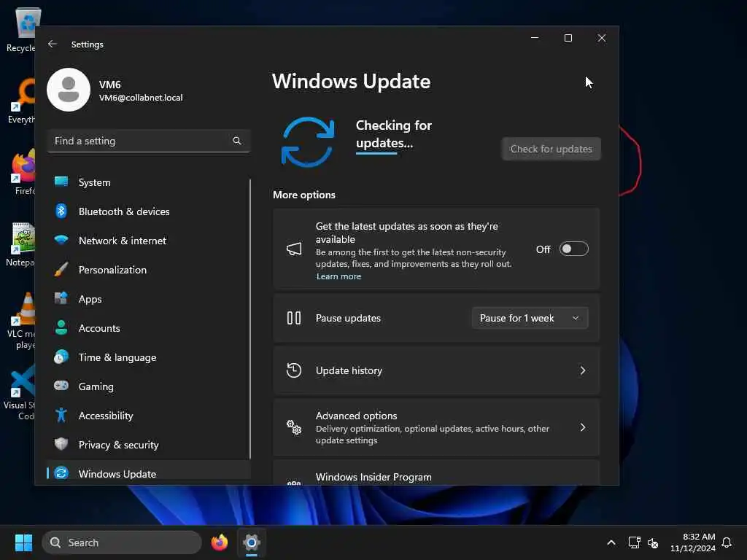Click the muted volume tray icon
The height and width of the screenshot is (560, 747).
tap(653, 542)
